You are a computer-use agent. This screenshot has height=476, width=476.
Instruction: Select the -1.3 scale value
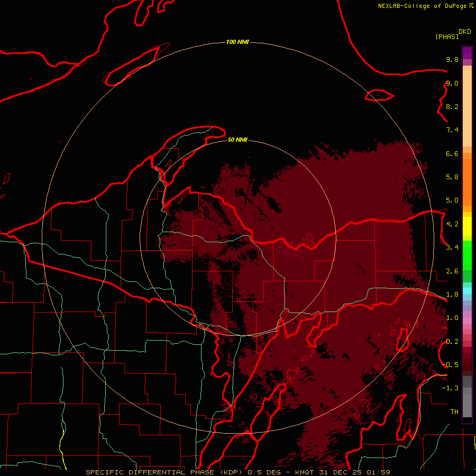[x=450, y=388]
